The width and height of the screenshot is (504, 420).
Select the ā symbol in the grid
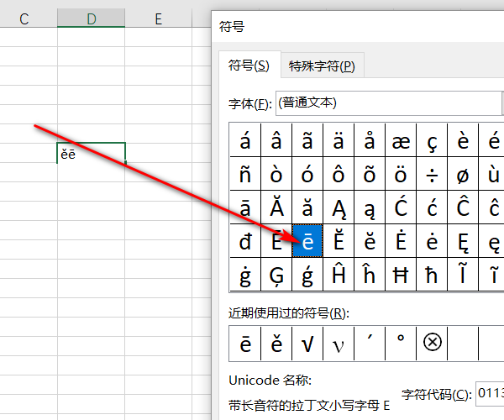click(245, 207)
